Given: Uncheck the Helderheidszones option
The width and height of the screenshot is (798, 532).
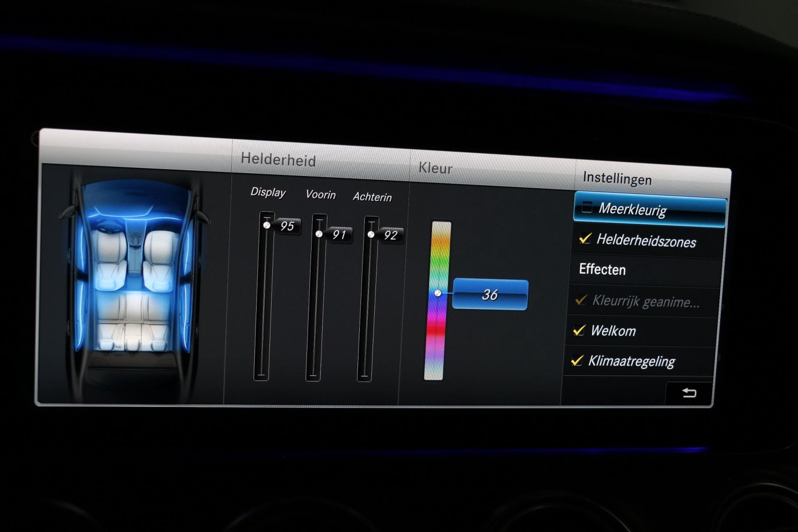Looking at the screenshot, I should pos(585,239).
